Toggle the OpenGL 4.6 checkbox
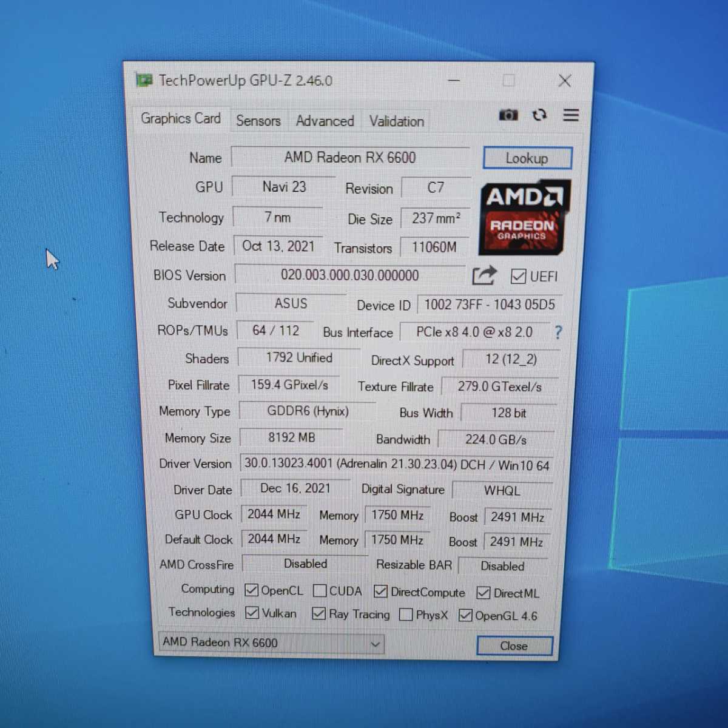This screenshot has width=728, height=728. click(465, 616)
